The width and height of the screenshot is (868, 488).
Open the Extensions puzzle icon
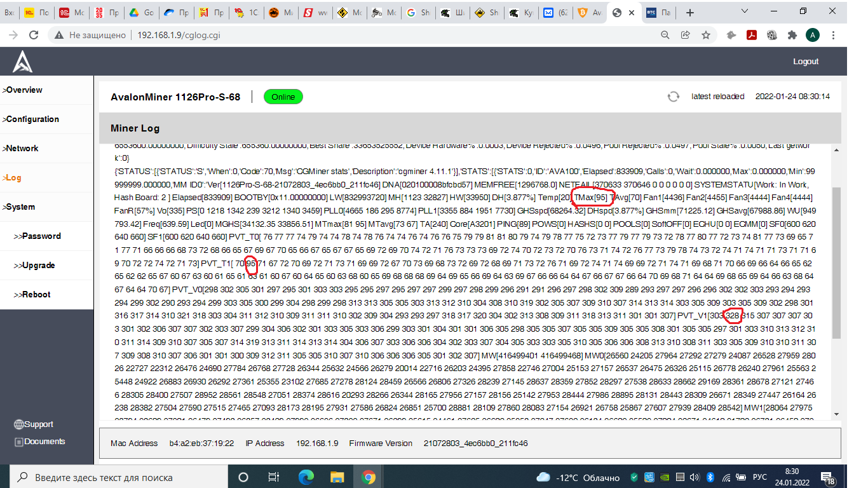(x=792, y=35)
